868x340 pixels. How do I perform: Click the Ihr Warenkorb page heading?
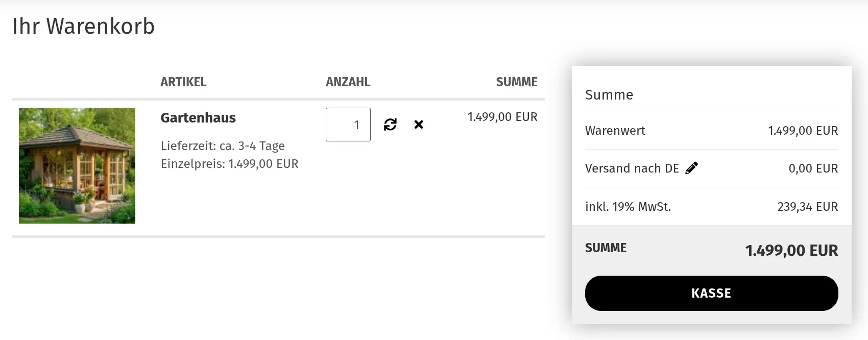coord(83,26)
